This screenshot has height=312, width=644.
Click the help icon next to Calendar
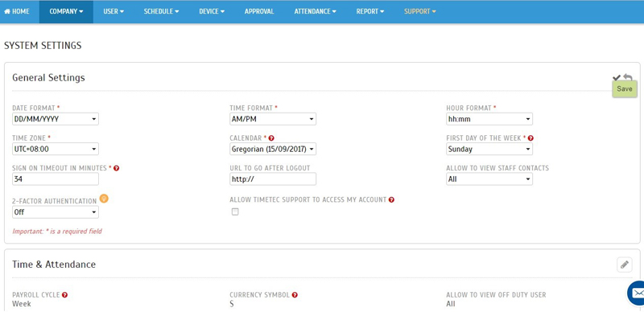271,138
